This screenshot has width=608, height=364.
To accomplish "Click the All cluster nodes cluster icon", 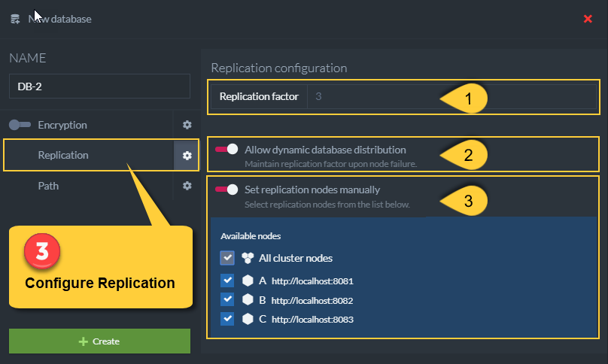I will coord(248,258).
